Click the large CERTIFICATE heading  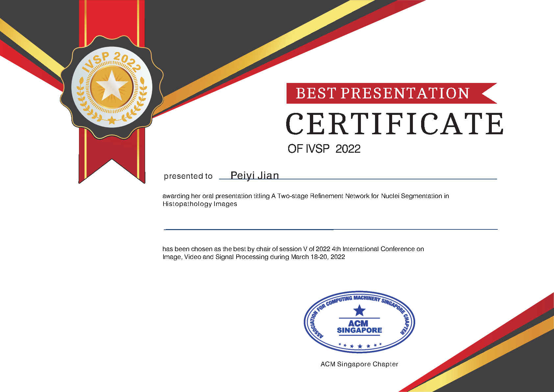395,124
